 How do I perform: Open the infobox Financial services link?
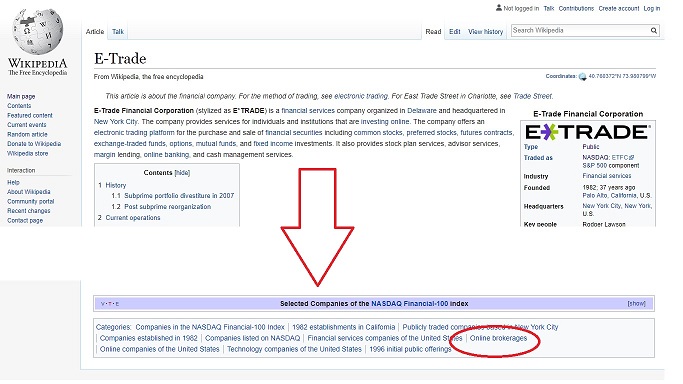[x=607, y=176]
